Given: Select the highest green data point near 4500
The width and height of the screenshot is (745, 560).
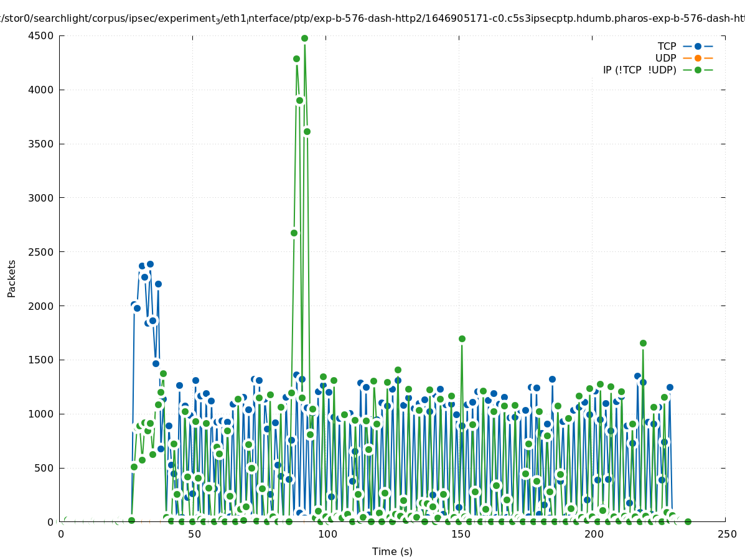Looking at the screenshot, I should pyautogui.click(x=304, y=38).
